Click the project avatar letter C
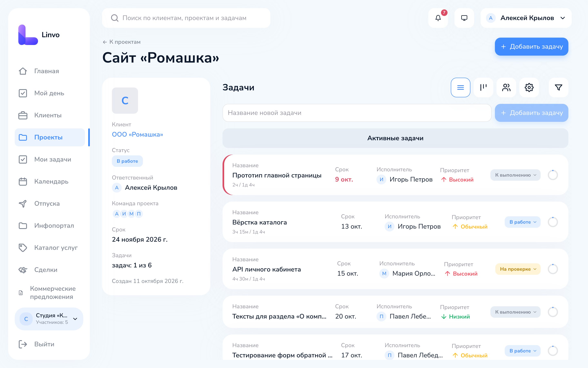 (125, 101)
